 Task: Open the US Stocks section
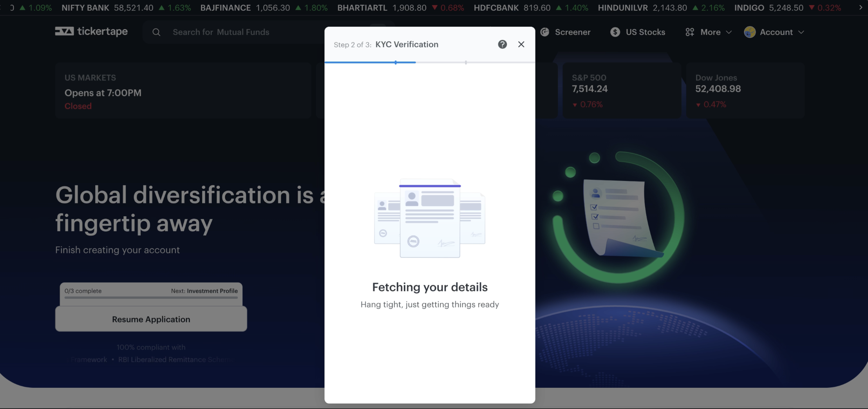pos(638,32)
